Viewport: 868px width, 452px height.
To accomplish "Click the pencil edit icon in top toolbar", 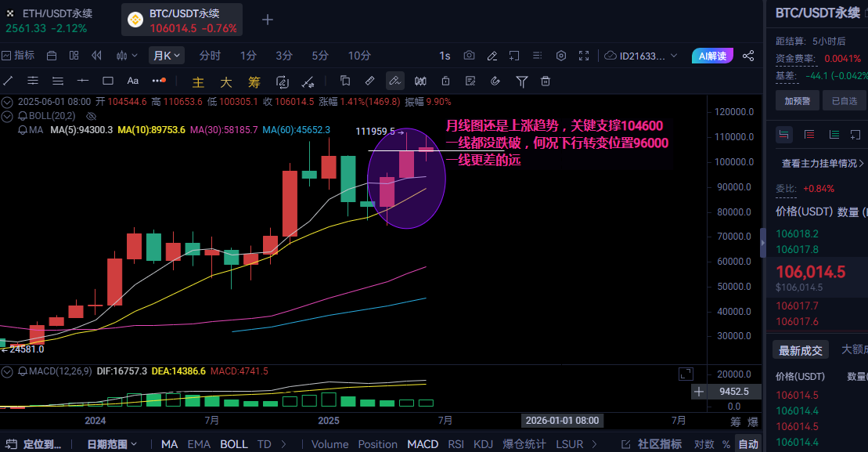I will point(492,56).
